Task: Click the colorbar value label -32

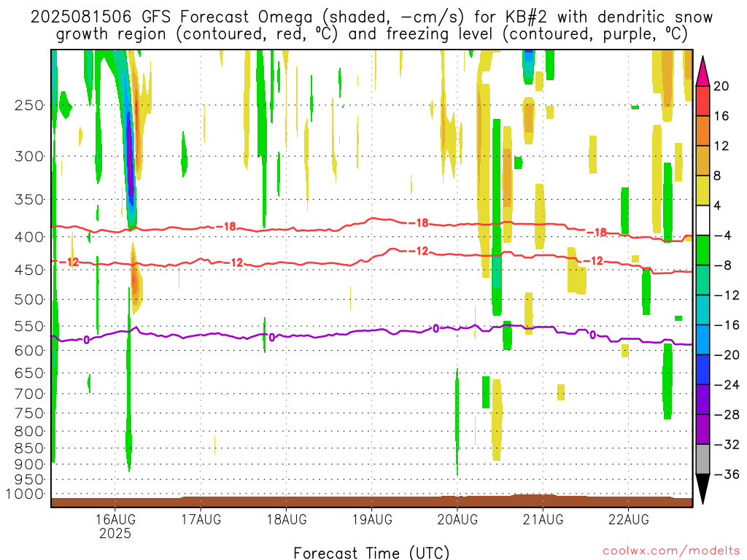Action: 727,444
